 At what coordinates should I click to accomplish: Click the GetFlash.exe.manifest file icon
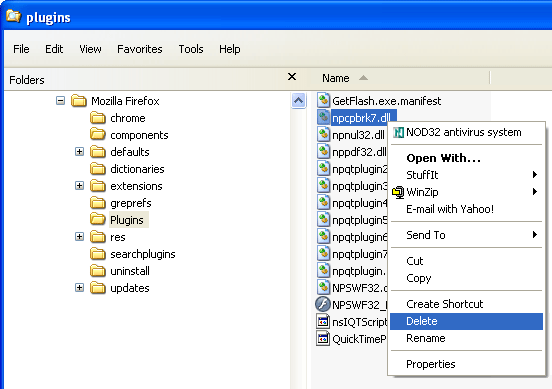[323, 100]
